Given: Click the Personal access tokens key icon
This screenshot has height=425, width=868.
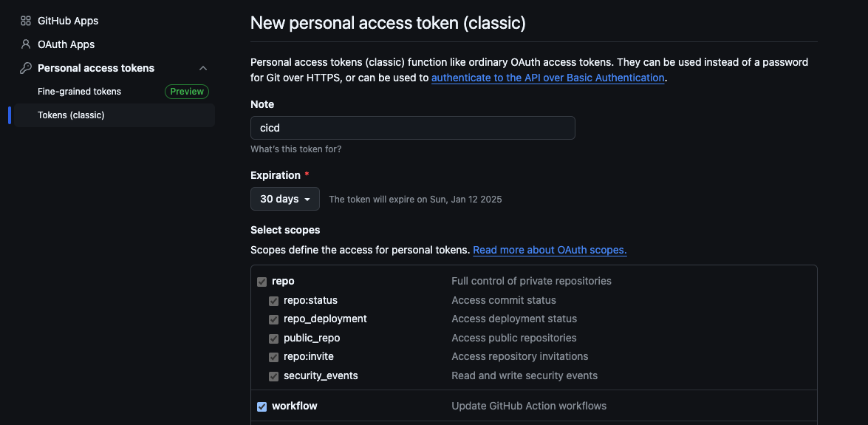Looking at the screenshot, I should click(x=26, y=68).
